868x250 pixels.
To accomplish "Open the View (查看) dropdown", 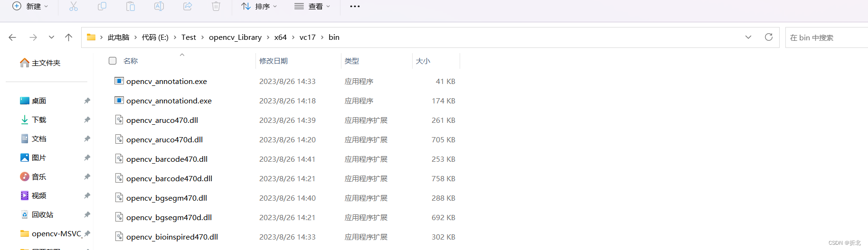I will point(312,6).
